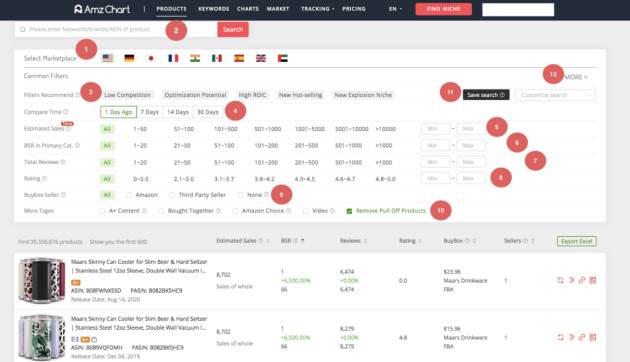Choose the Germany marketplace flag
The height and width of the screenshot is (362, 630).
point(129,58)
